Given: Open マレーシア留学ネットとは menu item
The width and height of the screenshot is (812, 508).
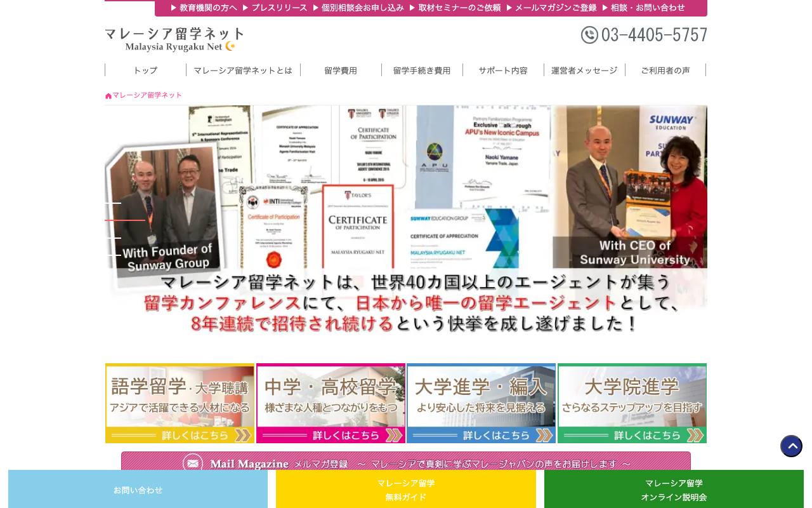Looking at the screenshot, I should click(x=243, y=70).
